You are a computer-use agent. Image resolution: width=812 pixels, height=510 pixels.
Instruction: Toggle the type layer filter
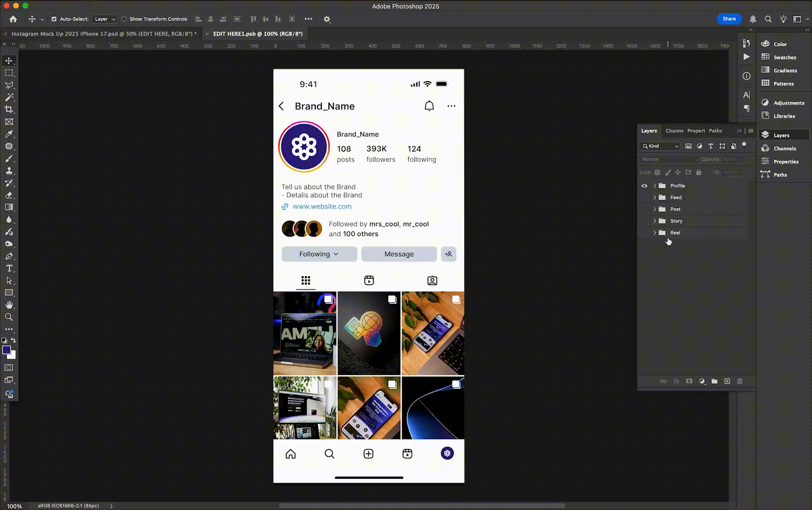tap(711, 146)
